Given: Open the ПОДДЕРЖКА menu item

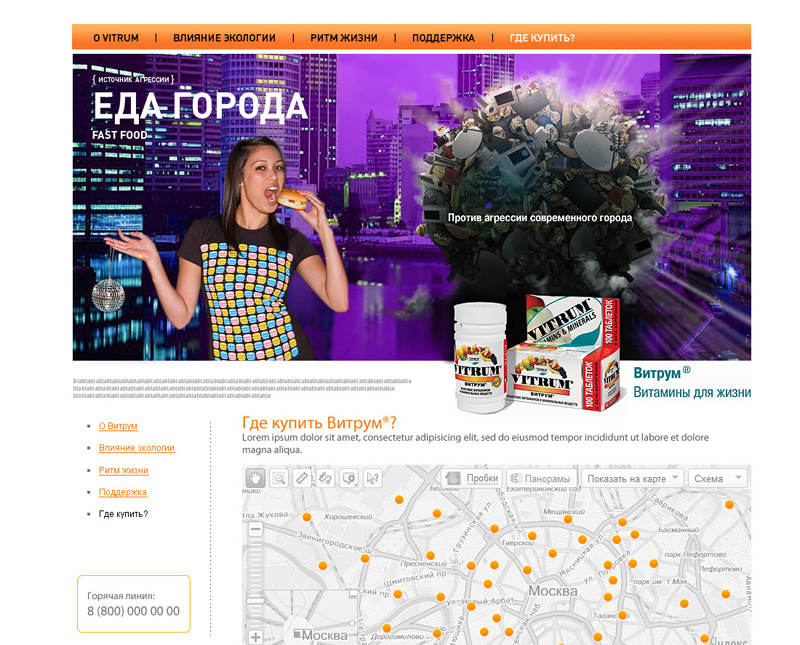Looking at the screenshot, I should click(443, 38).
